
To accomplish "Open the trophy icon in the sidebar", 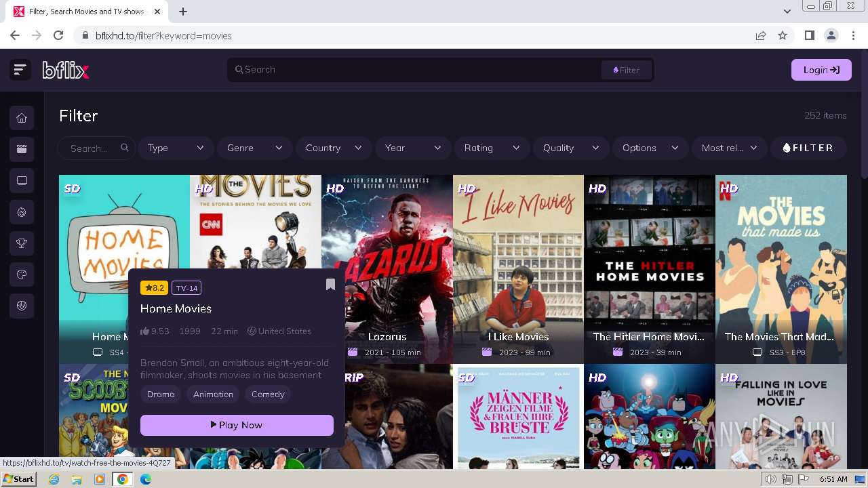I will pyautogui.click(x=22, y=243).
